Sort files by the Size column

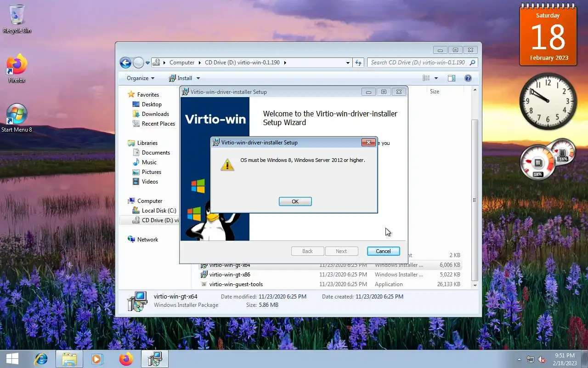[x=435, y=92]
